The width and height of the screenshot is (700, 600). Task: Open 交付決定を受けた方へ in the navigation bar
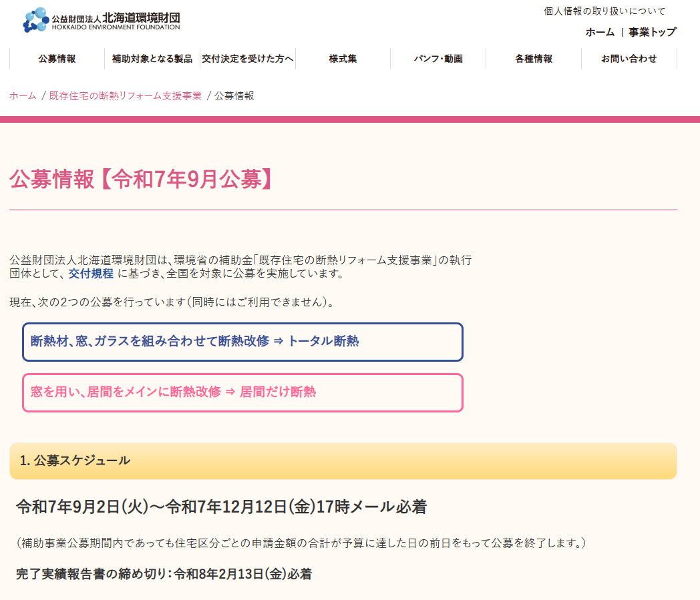[248, 59]
